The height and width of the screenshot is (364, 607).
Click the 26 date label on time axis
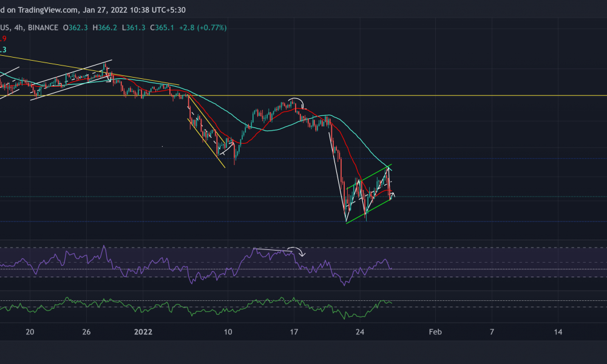point(86,332)
